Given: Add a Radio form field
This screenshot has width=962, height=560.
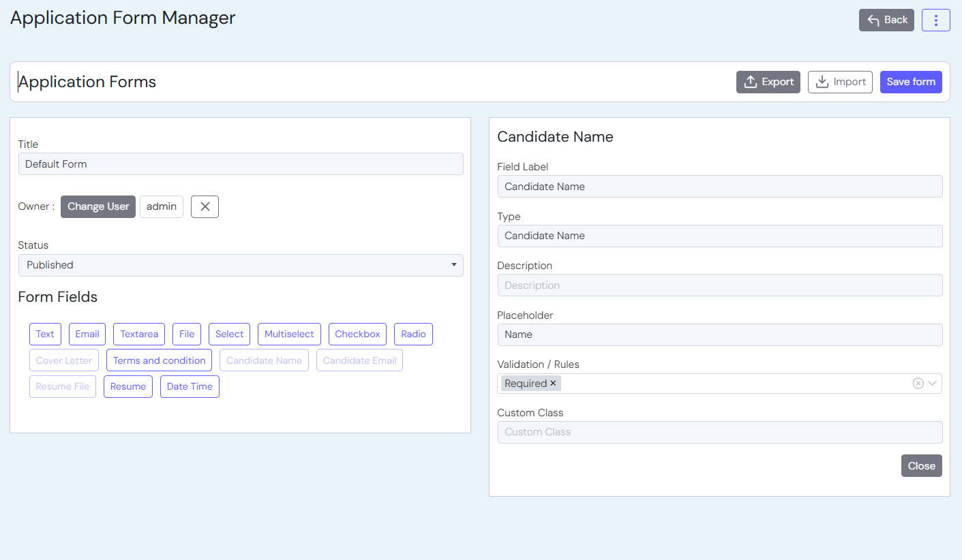Looking at the screenshot, I should coord(413,334).
